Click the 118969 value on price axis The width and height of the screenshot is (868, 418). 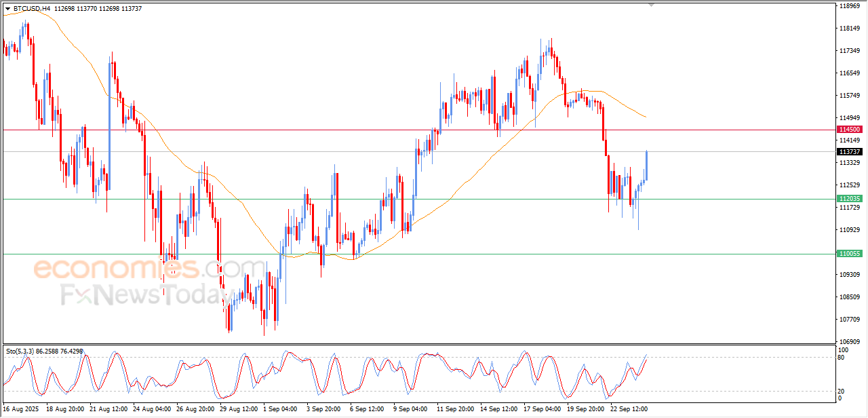coord(850,6)
